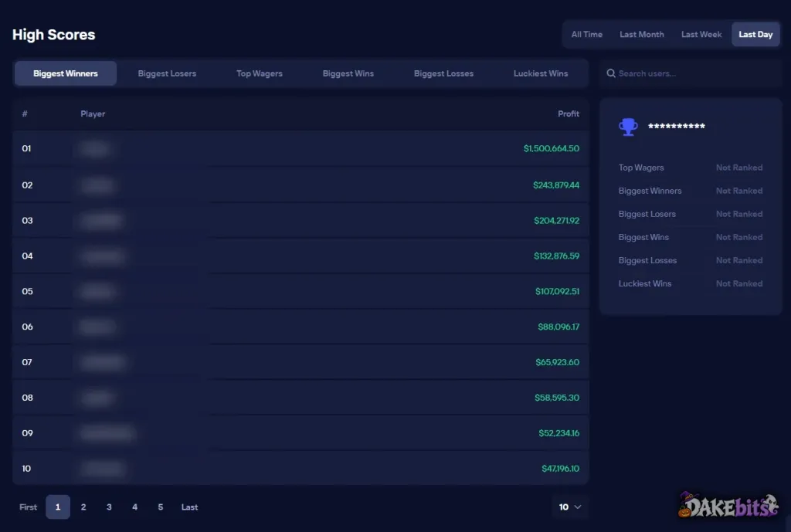Select the Last Day time filter
This screenshot has width=791, height=532.
[x=755, y=34]
